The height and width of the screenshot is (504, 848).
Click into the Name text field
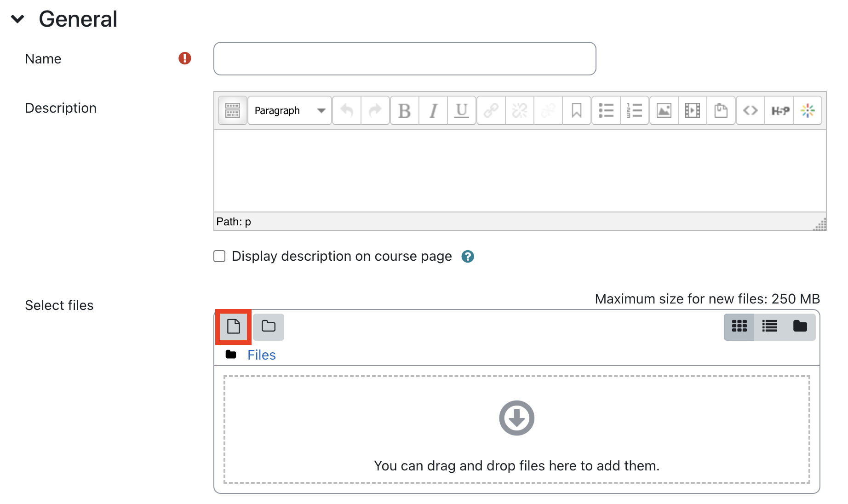point(405,59)
